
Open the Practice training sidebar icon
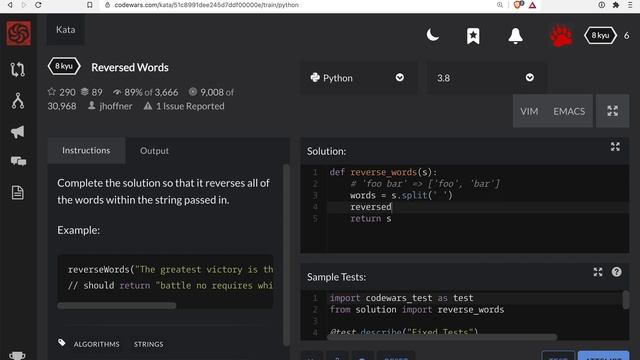pyautogui.click(x=18, y=69)
